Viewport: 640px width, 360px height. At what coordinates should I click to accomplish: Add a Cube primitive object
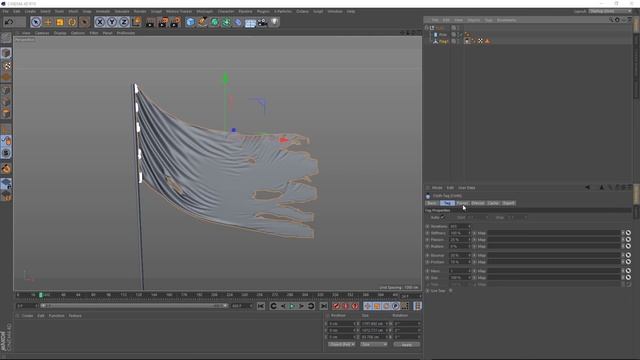tap(190, 22)
